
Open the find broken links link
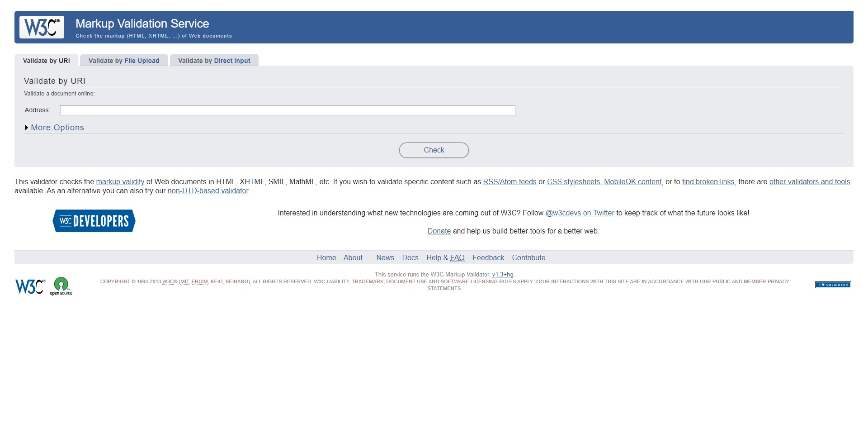click(708, 182)
